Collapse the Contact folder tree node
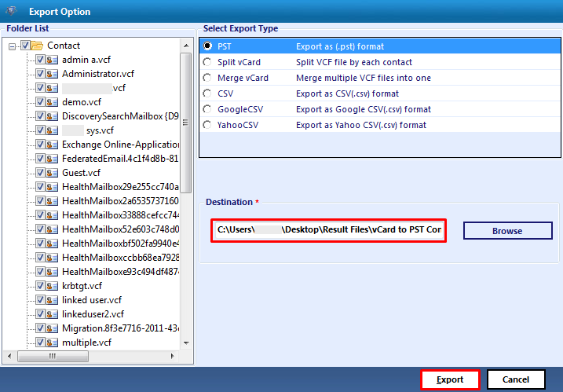The width and height of the screenshot is (563, 392). point(13,46)
